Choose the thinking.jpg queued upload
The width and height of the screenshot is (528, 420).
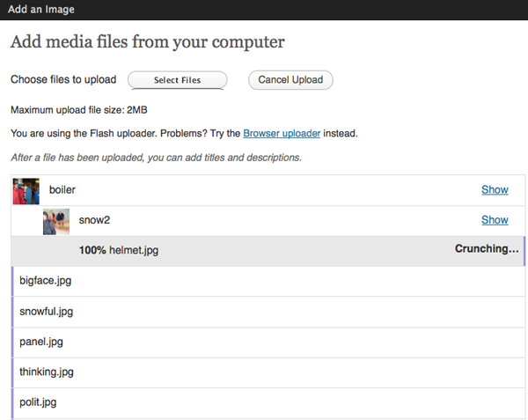pos(47,372)
